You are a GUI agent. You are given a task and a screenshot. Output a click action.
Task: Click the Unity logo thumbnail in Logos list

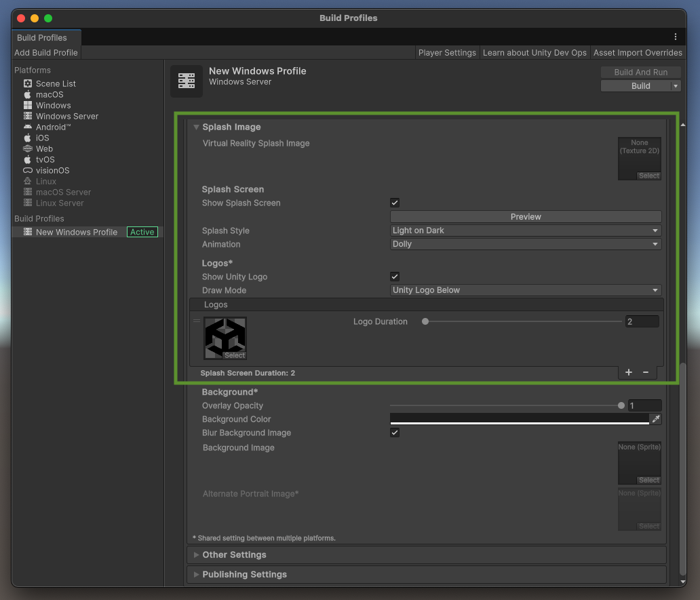[x=225, y=337]
